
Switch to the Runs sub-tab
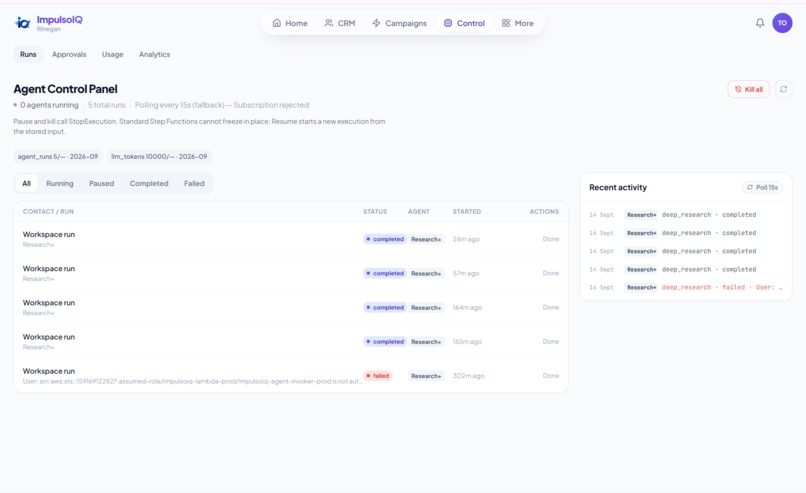click(x=28, y=54)
